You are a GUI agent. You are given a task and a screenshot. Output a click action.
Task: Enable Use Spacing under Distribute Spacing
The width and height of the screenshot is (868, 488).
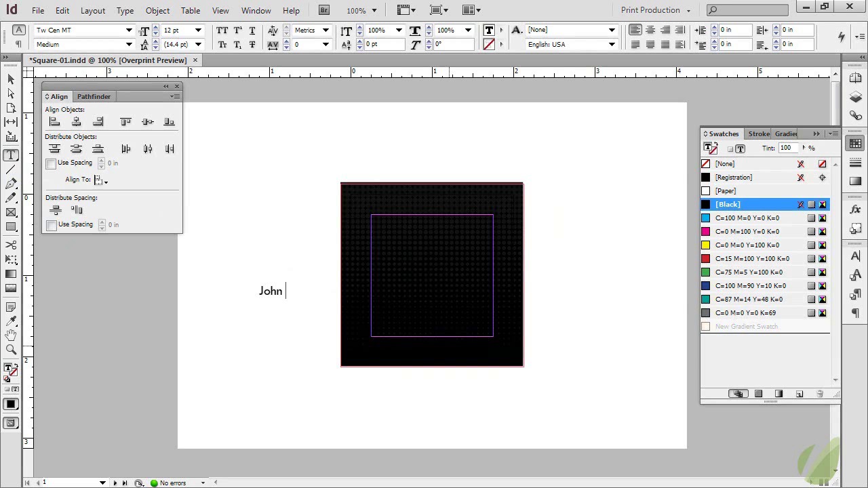point(52,225)
